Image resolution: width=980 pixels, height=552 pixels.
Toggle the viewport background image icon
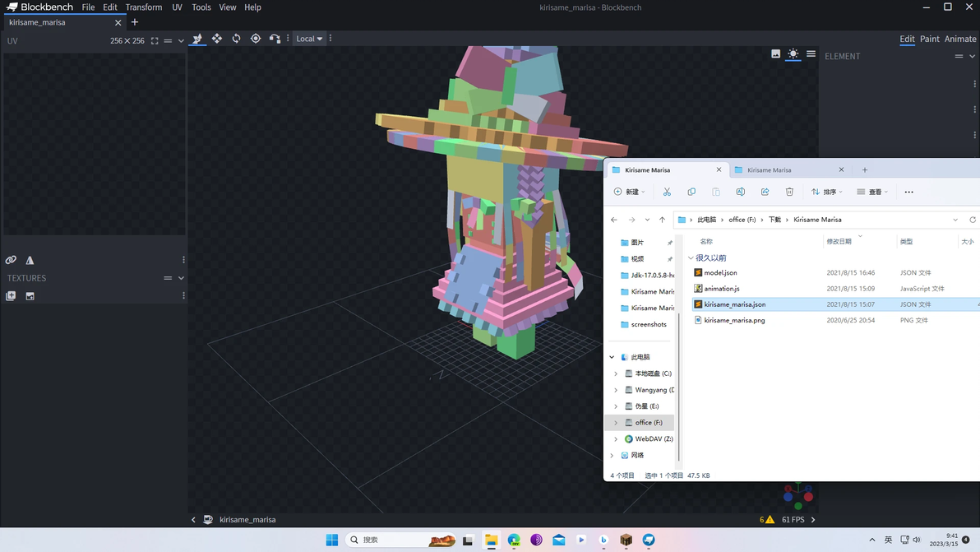point(775,54)
